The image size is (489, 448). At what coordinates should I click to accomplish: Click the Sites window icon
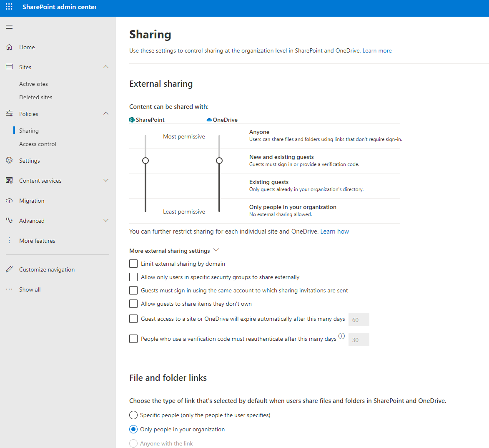tap(9, 67)
